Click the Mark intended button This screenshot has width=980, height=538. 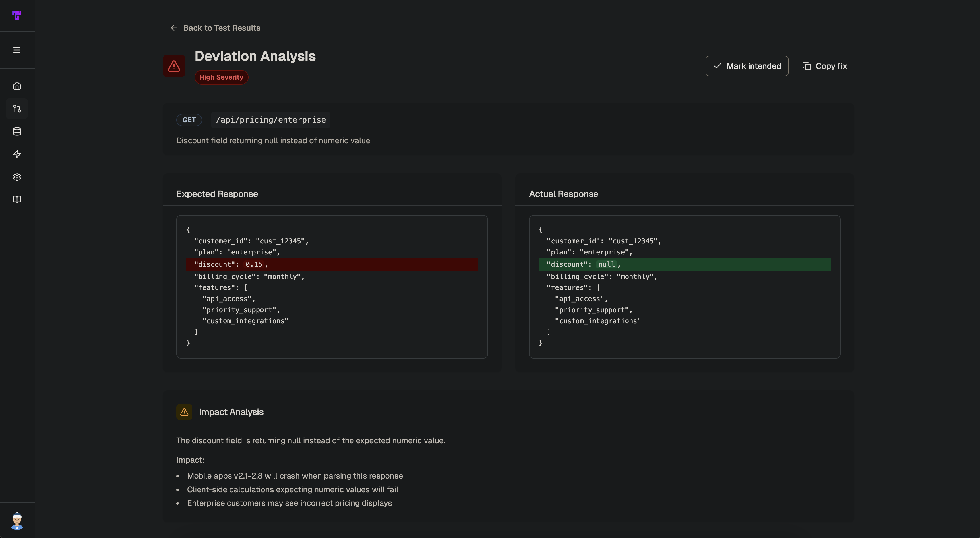coord(747,66)
